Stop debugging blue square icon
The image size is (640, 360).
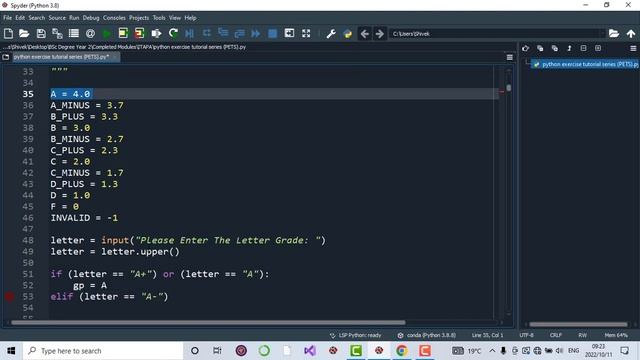272,33
